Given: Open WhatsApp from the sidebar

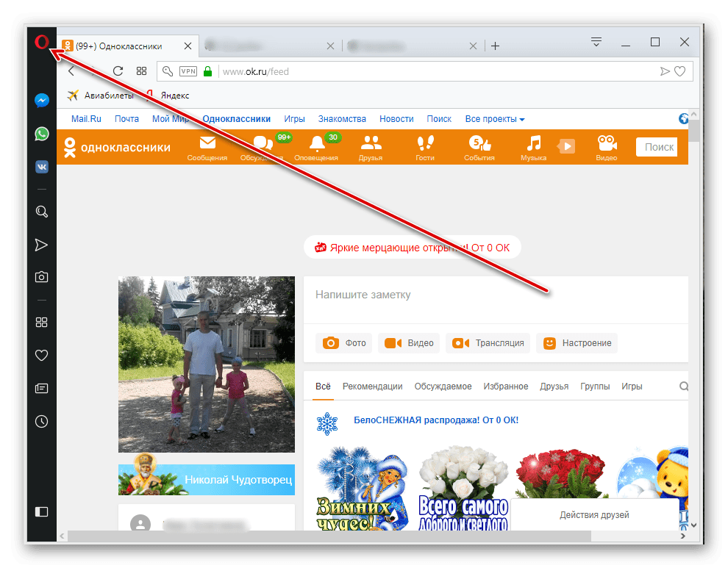Looking at the screenshot, I should 42,134.
